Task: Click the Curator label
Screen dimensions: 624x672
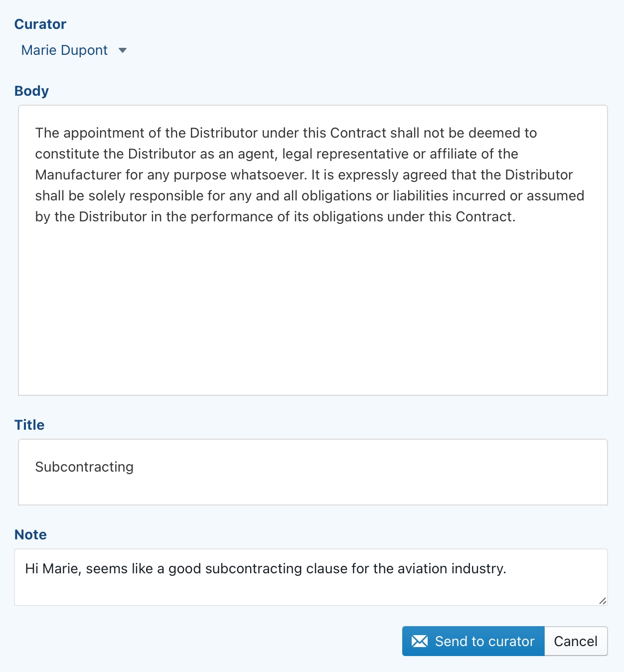Action: [40, 24]
